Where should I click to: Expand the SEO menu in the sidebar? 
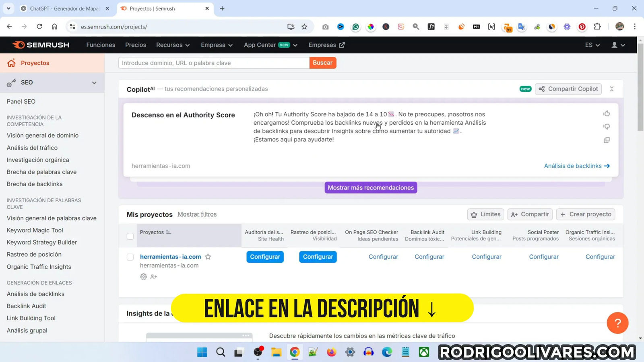(94, 82)
